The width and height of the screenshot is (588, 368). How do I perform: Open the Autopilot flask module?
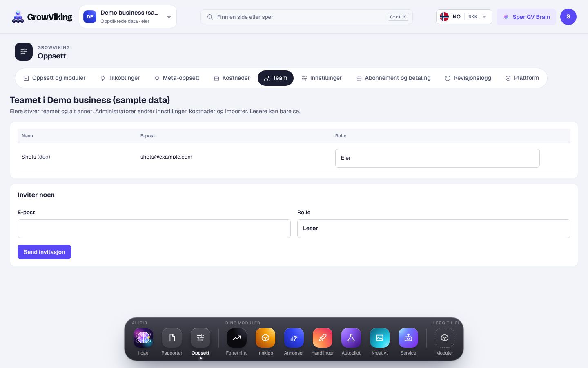click(351, 338)
